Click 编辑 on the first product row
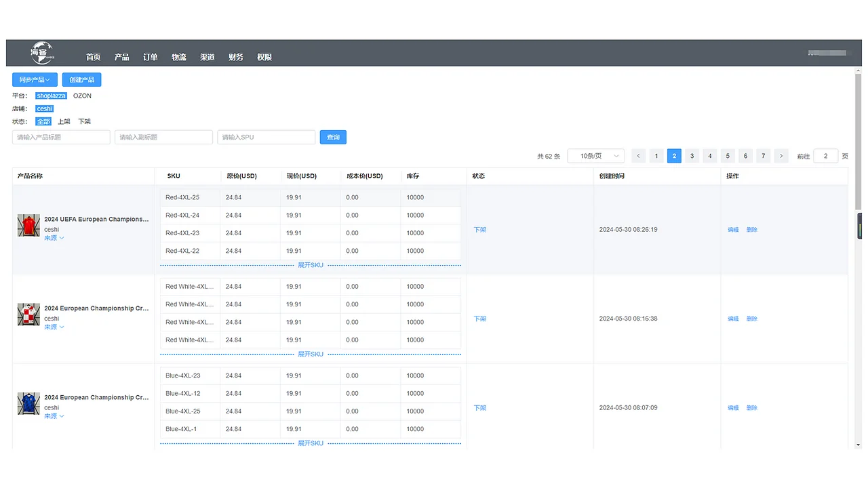Viewport: 868px width, 488px height. 733,229
